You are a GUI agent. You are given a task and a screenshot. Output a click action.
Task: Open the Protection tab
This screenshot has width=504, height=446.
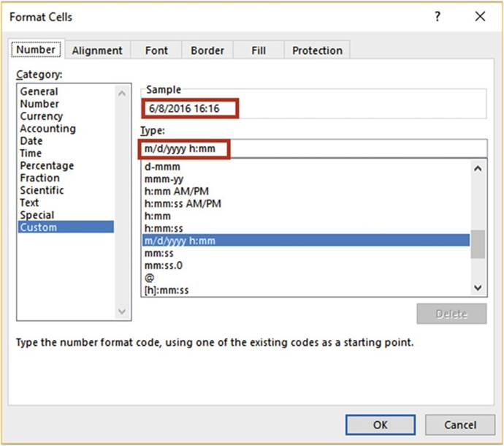[x=317, y=50]
